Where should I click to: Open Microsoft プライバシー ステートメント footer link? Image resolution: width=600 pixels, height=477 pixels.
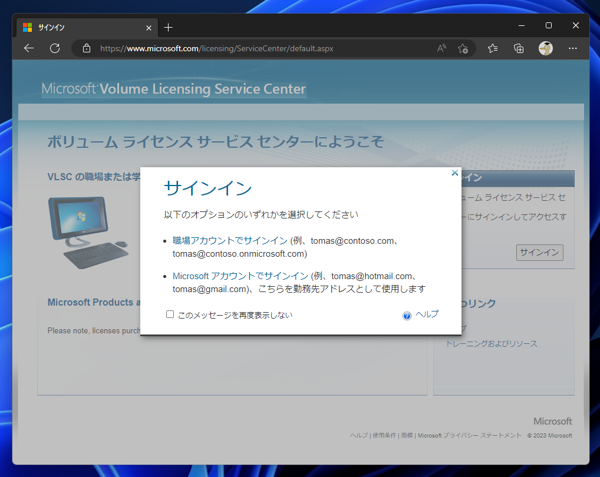coord(469,435)
